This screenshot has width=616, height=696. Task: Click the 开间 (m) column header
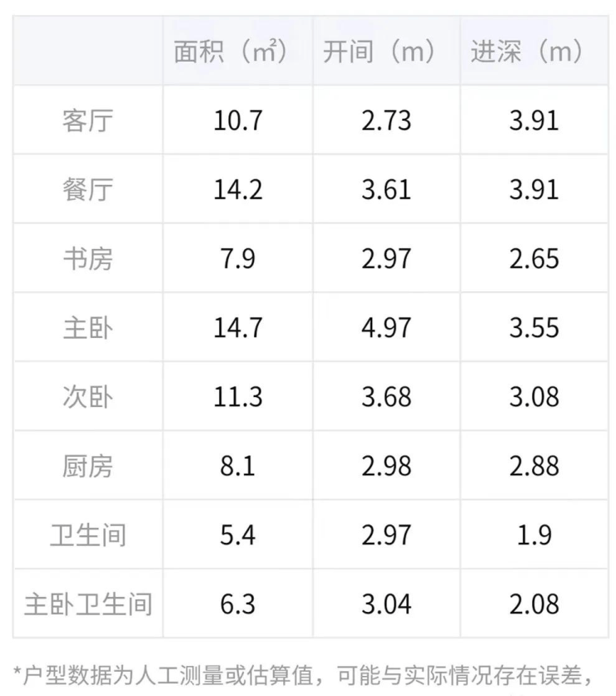[385, 52]
